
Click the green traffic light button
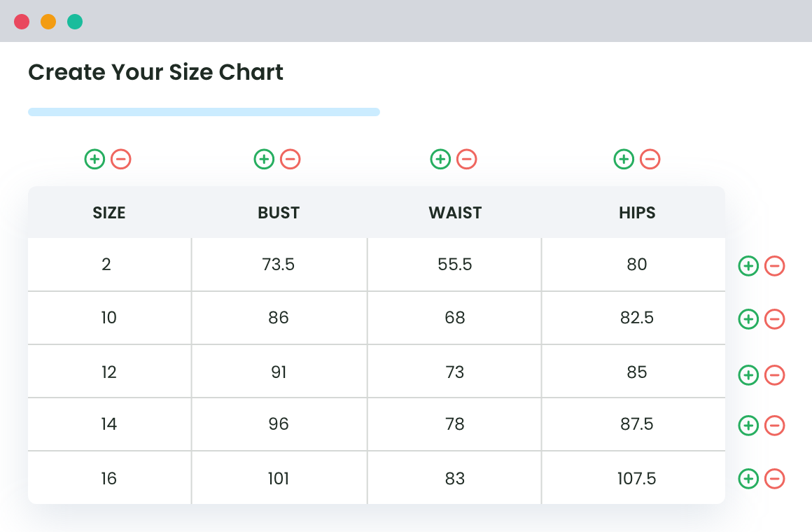[73, 22]
